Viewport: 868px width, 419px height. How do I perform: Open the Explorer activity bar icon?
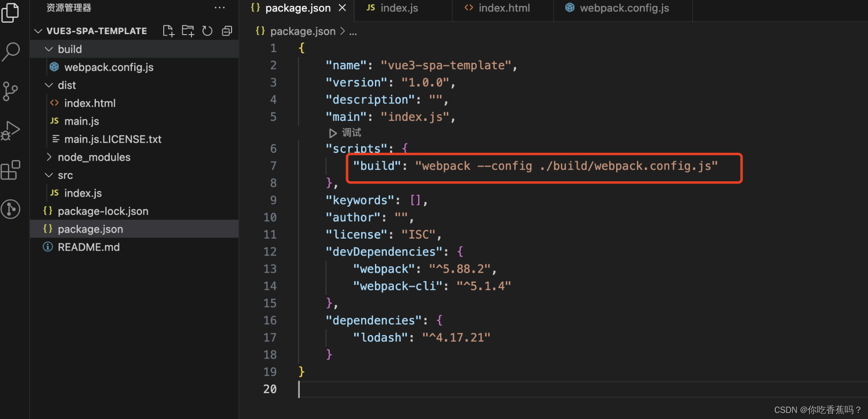[10, 12]
